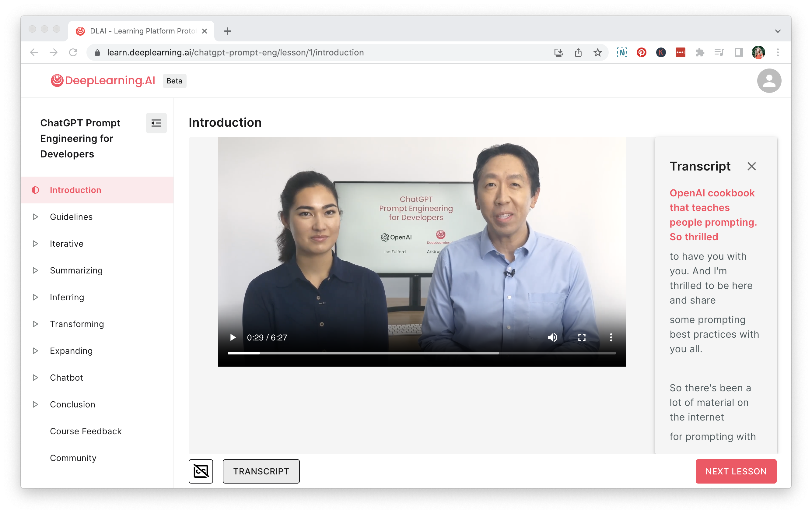Image resolution: width=812 pixels, height=514 pixels.
Task: Click triangle icon beside Iterative
Action: [35, 243]
